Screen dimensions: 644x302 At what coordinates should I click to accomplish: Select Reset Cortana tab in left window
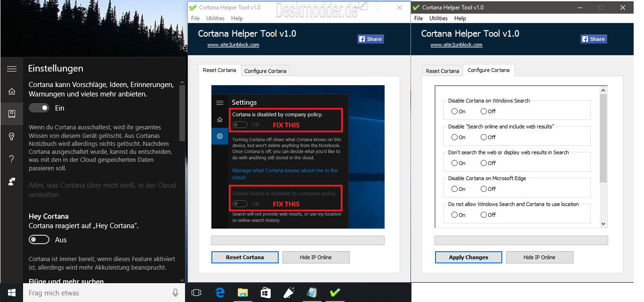219,70
